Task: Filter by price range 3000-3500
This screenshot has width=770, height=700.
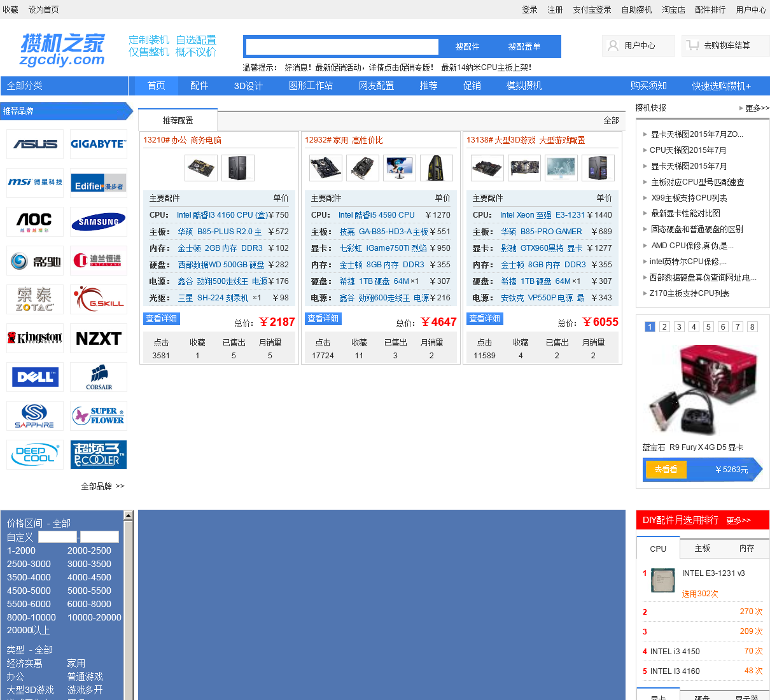Action: click(x=89, y=564)
